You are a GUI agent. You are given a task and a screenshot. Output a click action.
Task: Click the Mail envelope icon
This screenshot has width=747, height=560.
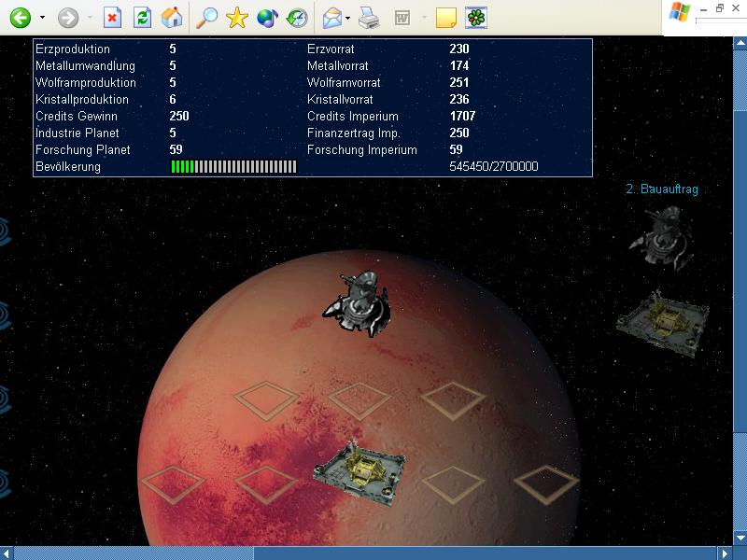pos(331,18)
